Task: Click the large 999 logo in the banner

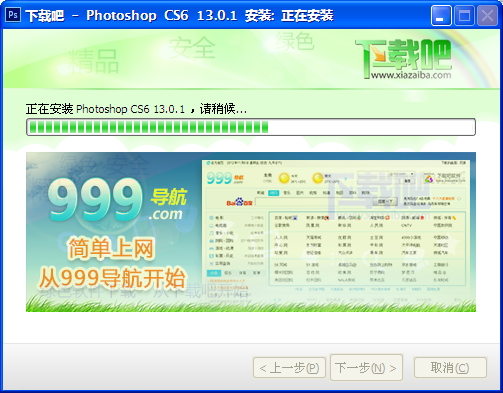Action: point(95,200)
